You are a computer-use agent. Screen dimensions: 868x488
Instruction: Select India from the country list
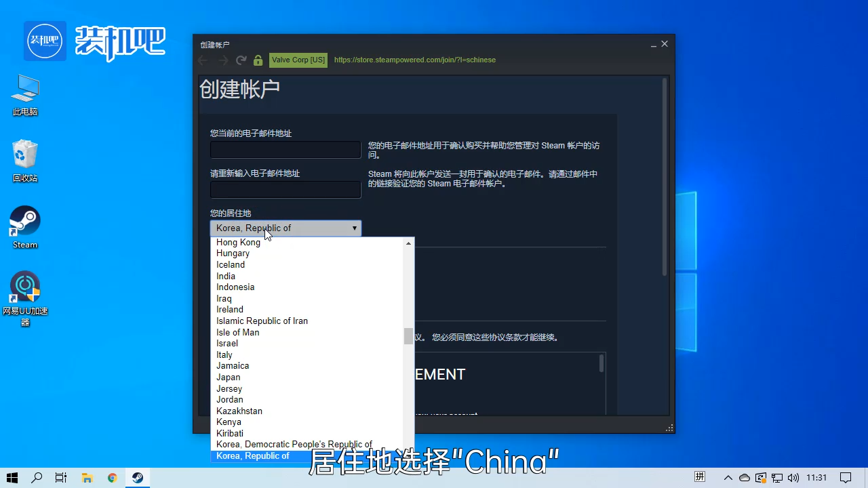(x=225, y=276)
